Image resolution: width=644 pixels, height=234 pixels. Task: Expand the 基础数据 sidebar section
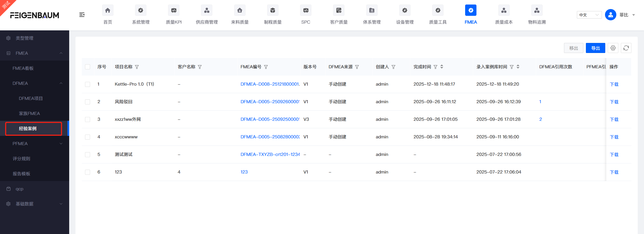tap(35, 204)
